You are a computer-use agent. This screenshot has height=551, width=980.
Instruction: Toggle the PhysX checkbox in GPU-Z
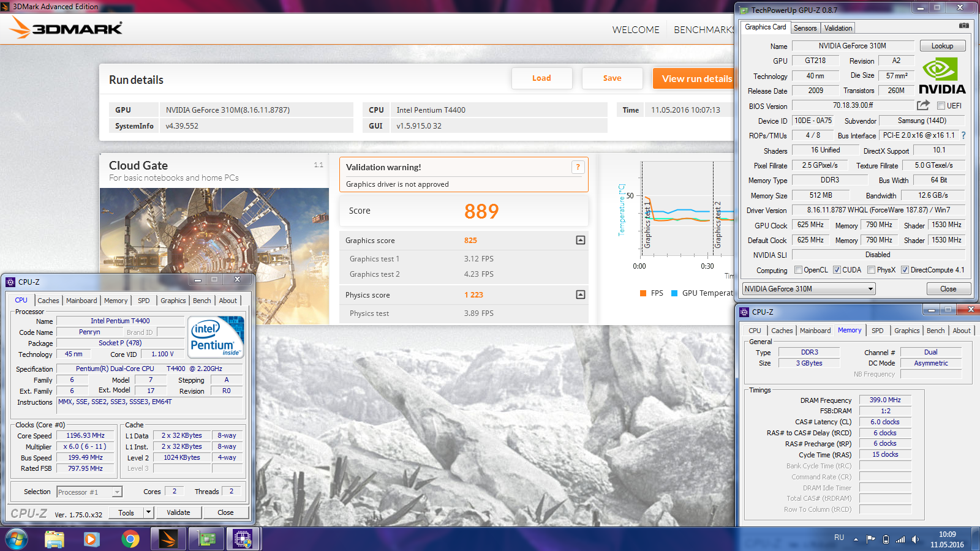[871, 270]
